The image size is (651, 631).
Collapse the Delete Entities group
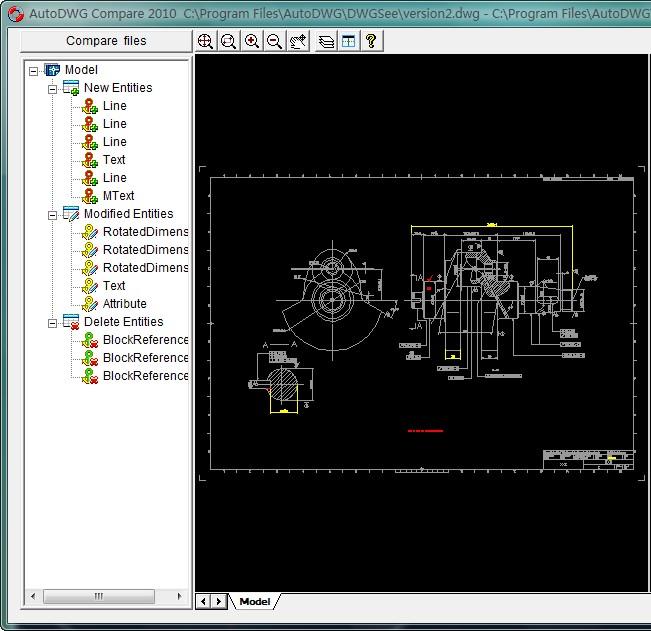coord(53,322)
